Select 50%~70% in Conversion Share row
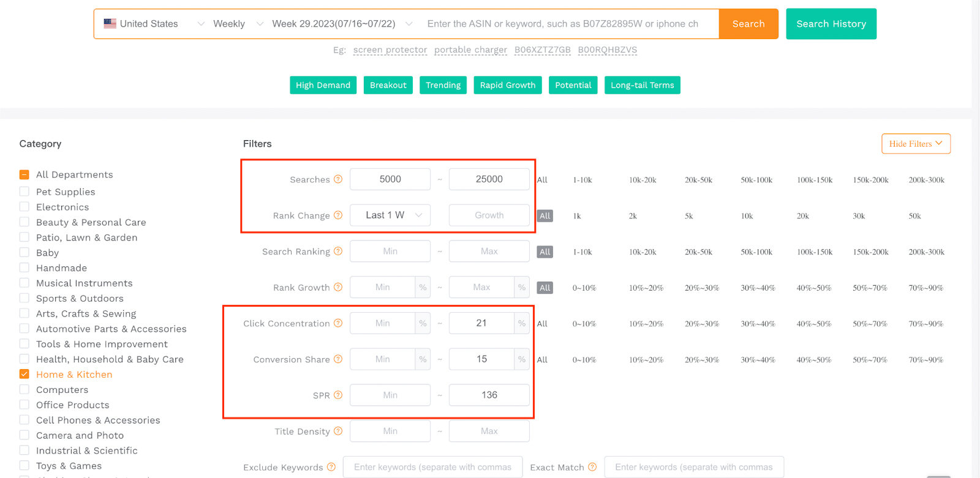980x478 pixels. [x=870, y=360]
